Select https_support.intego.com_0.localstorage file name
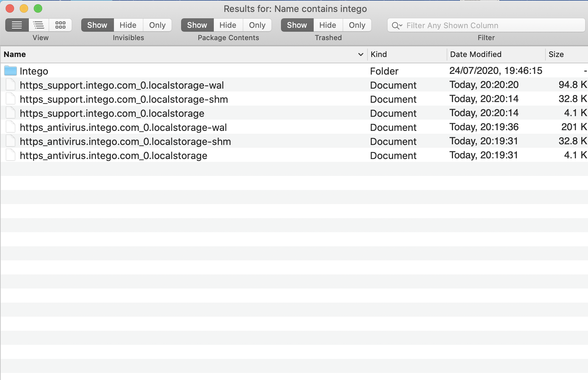 click(112, 113)
